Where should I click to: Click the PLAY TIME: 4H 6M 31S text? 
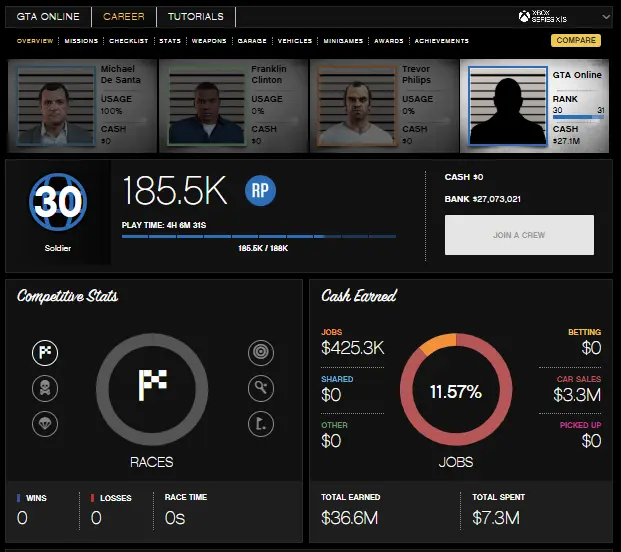tap(164, 225)
